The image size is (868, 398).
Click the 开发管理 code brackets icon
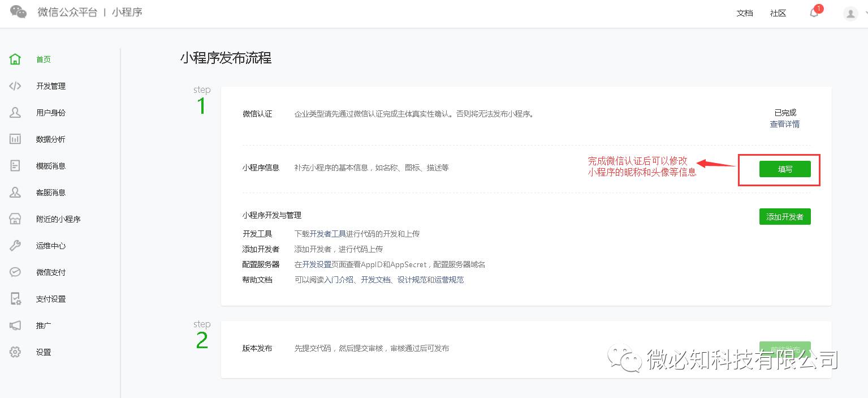pyautogui.click(x=15, y=86)
